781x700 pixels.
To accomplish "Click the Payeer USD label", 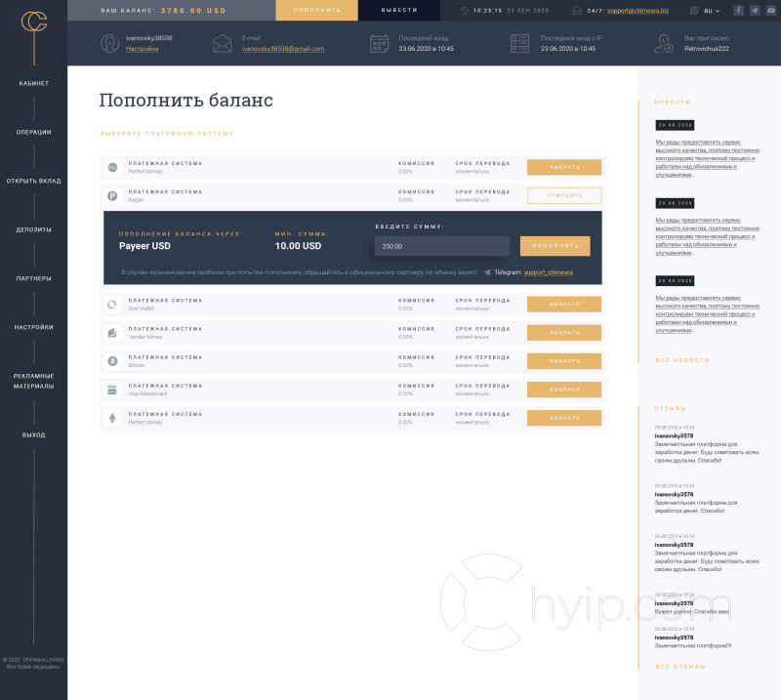I will click(x=144, y=246).
